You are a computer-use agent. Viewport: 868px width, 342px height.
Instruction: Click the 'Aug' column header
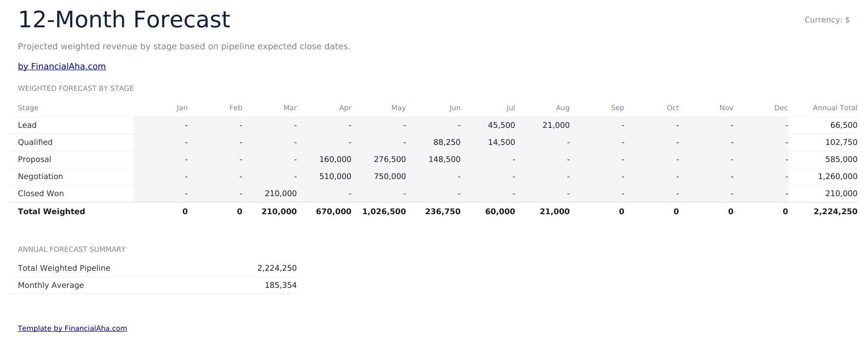coord(562,108)
